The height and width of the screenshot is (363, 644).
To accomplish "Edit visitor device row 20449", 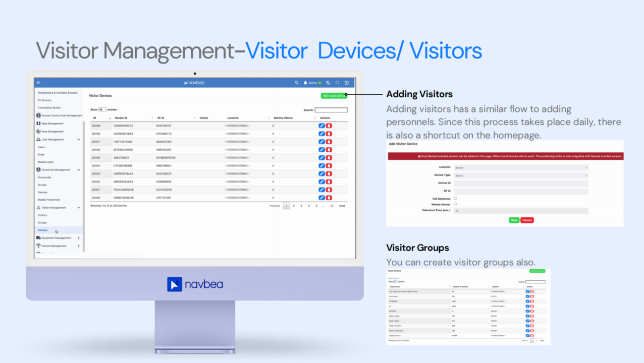I will point(321,126).
